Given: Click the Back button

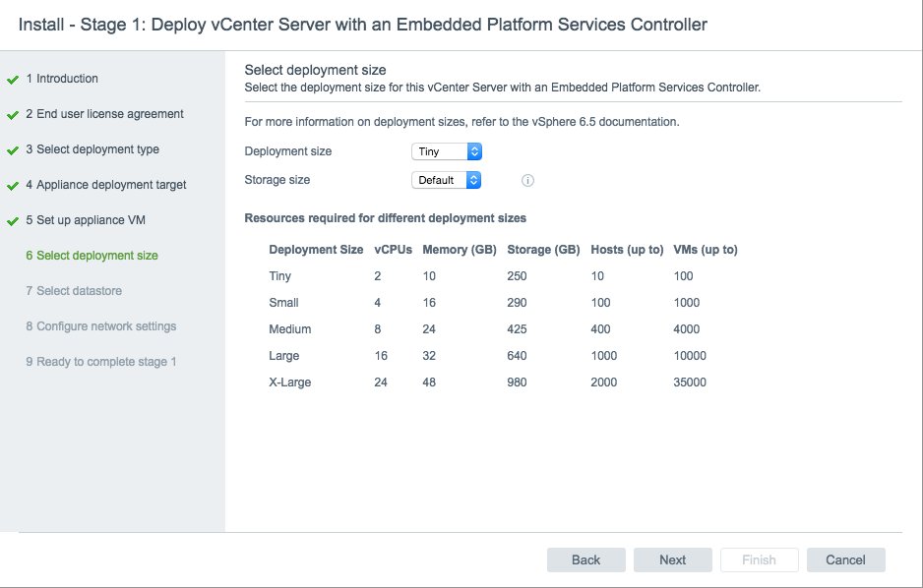Looking at the screenshot, I should [x=585, y=559].
